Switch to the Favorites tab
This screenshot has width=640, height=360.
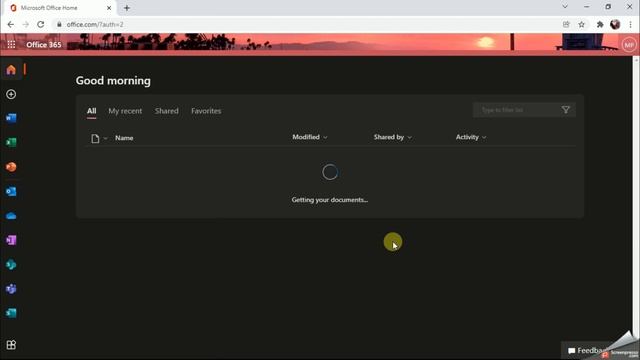[x=206, y=111]
